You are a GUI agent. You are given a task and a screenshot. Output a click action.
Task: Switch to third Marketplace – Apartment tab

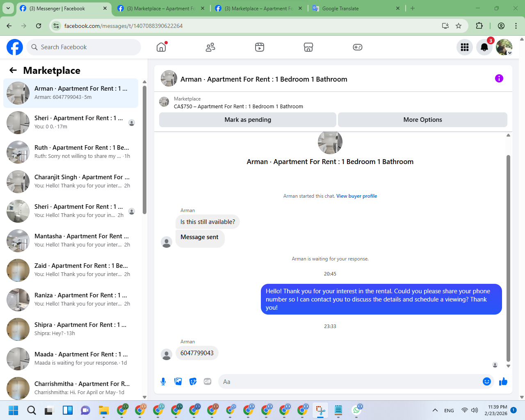[258, 8]
